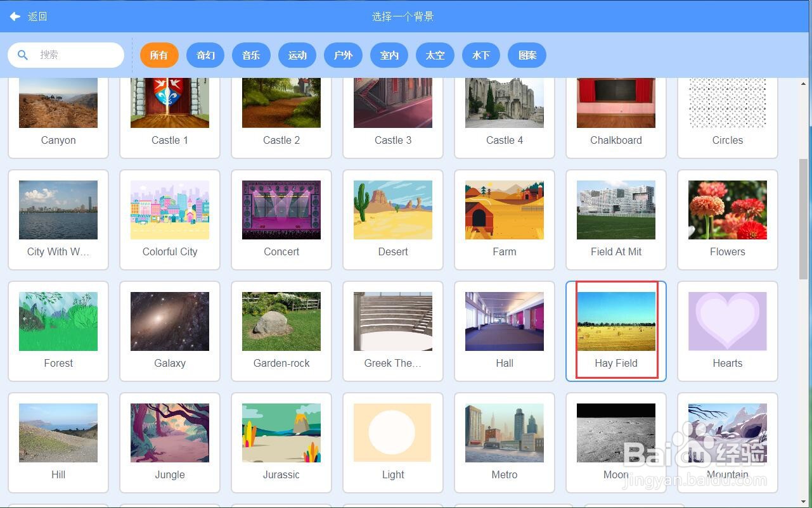Open the Hill backdrop
This screenshot has height=508, width=812.
tap(58, 443)
